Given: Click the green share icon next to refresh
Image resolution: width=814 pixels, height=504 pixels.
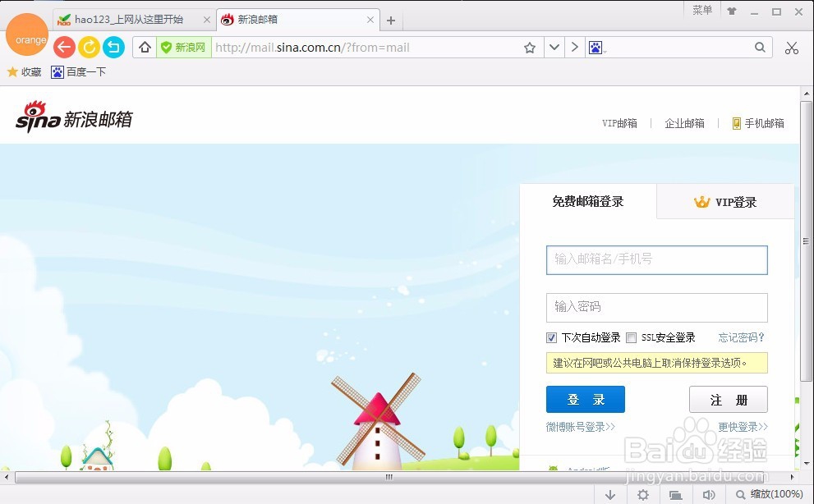Looking at the screenshot, I should coord(113,47).
